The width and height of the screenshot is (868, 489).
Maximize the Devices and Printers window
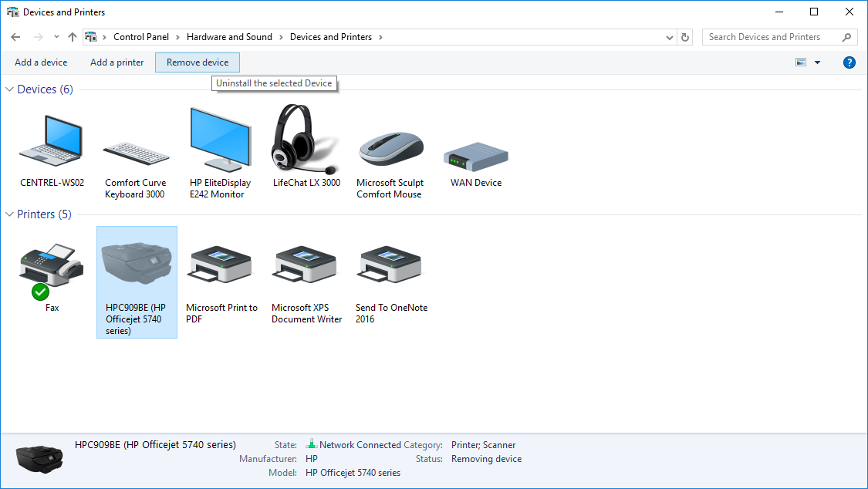pos(814,12)
